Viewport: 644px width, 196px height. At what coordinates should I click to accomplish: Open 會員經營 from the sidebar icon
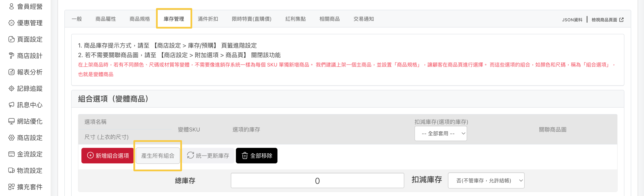[x=12, y=7]
